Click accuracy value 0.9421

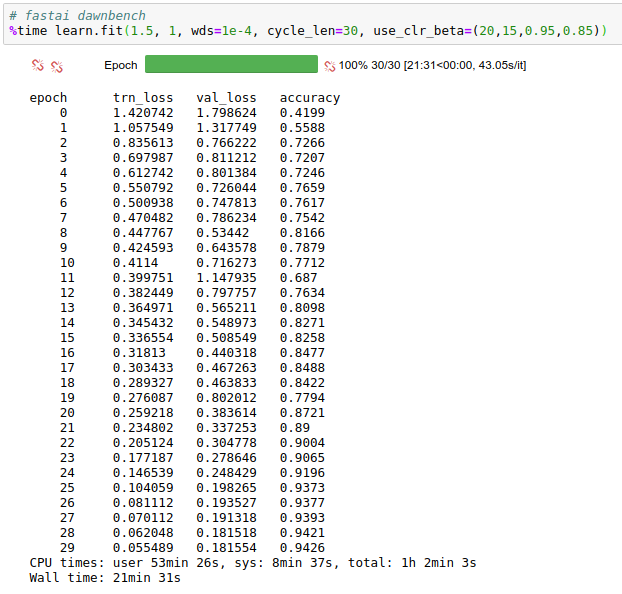(x=302, y=533)
